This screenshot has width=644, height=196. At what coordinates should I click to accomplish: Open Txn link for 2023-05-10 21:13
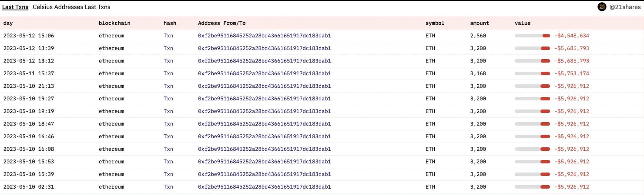(x=168, y=86)
